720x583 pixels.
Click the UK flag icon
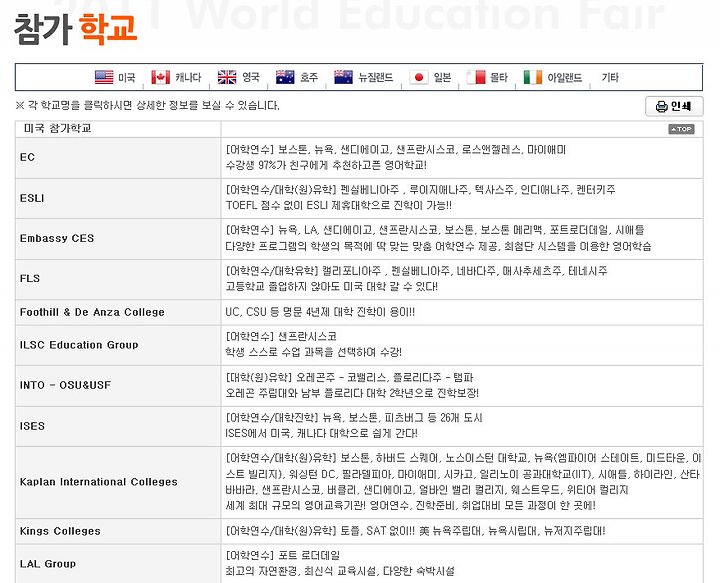point(227,77)
